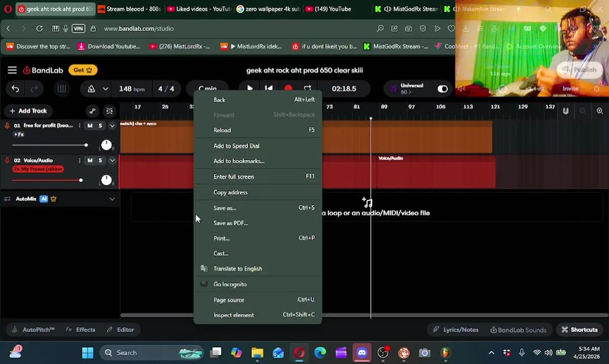
Task: Select Enter full screen
Action: click(257, 176)
